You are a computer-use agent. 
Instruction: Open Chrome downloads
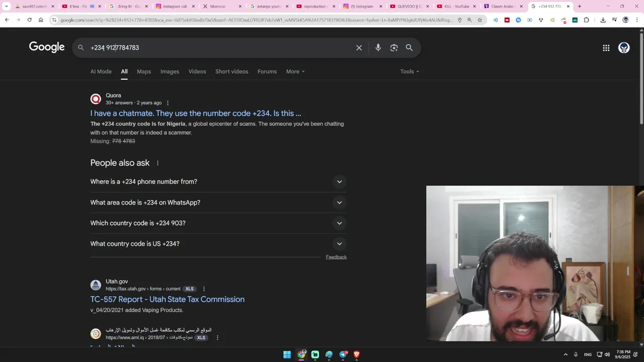(603, 20)
